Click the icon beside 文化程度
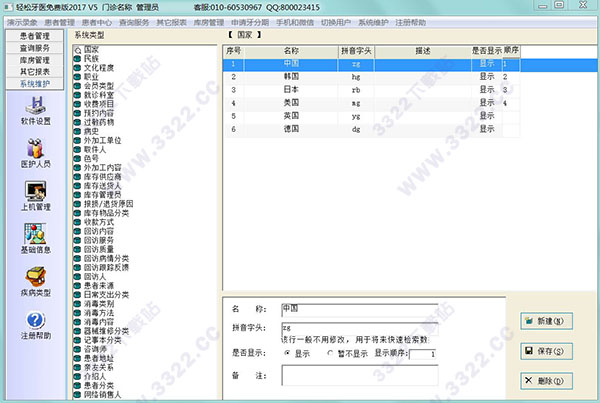Screen dimensions: 600x403 click(77, 68)
